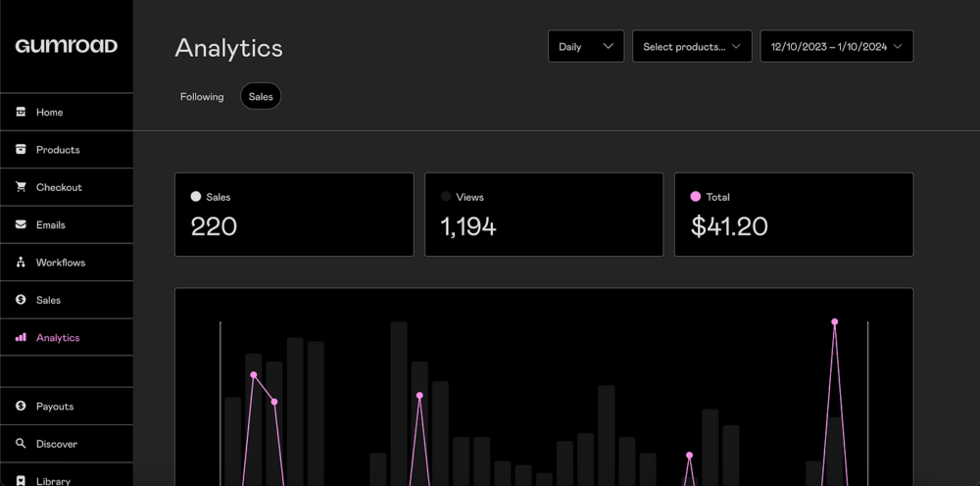This screenshot has width=980, height=486.
Task: Navigate to Emails
Action: pos(67,224)
